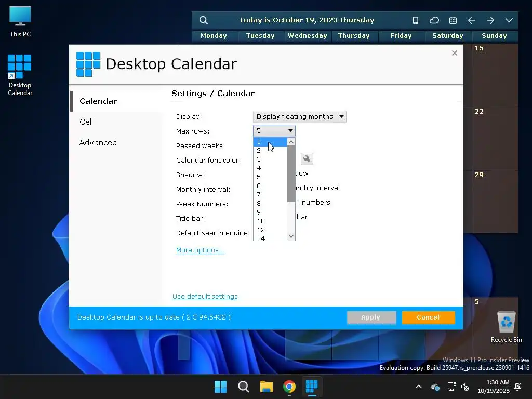Click the muted volume tray icon

coord(465,387)
